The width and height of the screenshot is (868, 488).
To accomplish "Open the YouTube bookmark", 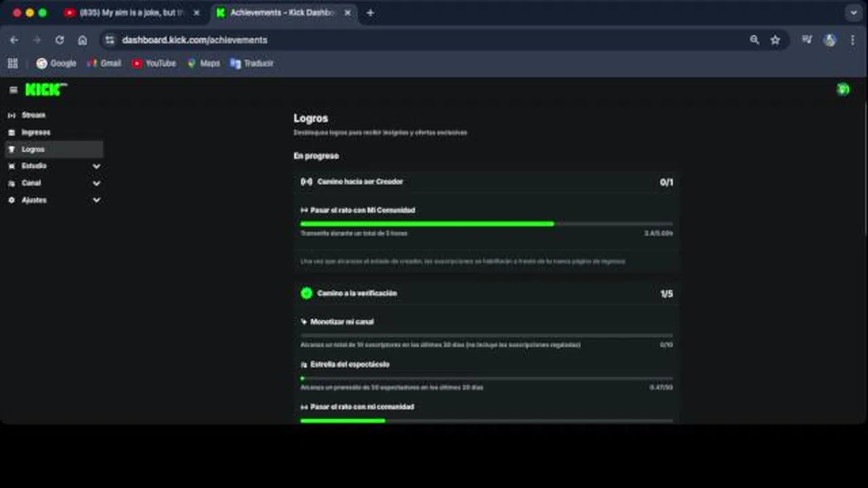I will (x=154, y=63).
